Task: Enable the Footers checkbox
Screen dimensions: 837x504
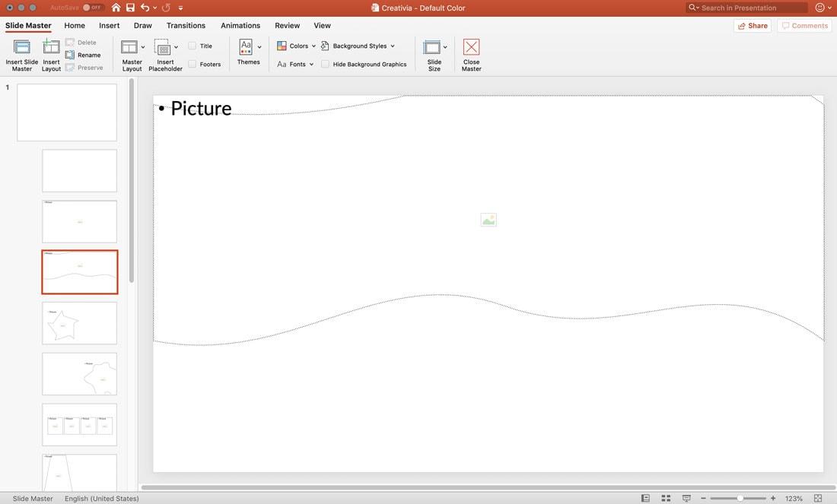Action: 191,64
